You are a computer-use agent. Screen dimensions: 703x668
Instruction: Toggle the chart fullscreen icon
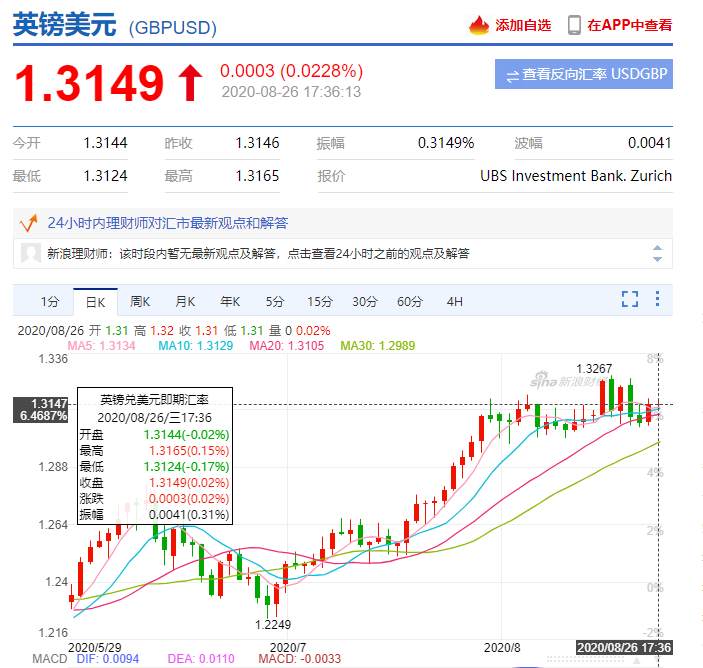pyautogui.click(x=629, y=299)
